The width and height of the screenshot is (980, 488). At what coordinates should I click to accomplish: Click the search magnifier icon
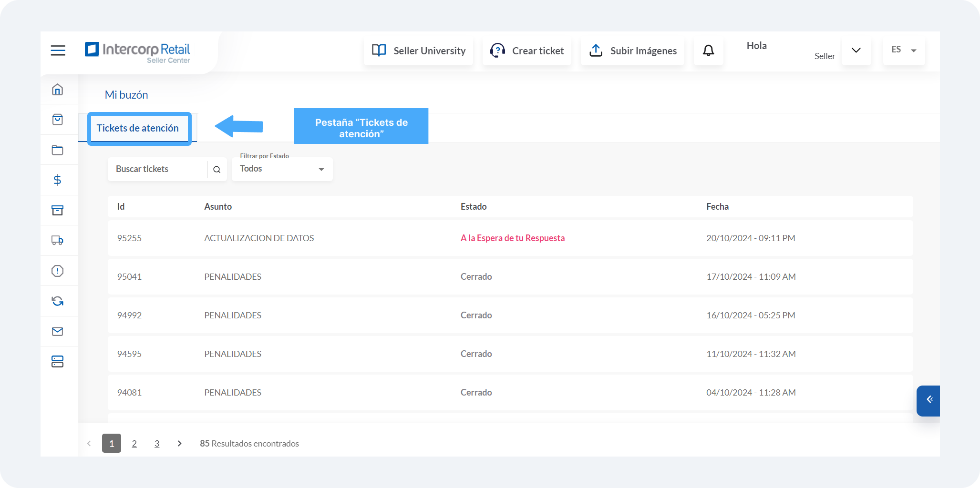(217, 170)
